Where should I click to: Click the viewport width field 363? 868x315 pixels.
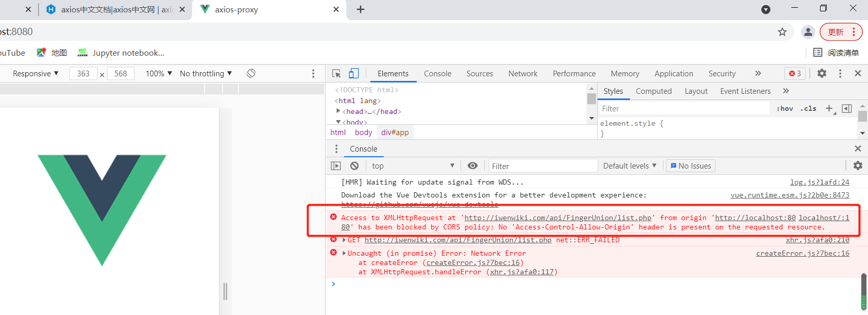pos(83,73)
